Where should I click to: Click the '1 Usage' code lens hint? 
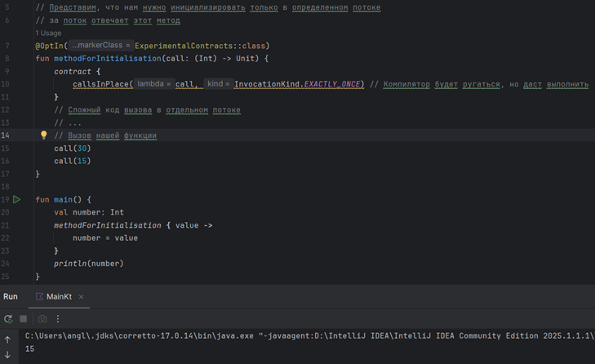(x=48, y=33)
